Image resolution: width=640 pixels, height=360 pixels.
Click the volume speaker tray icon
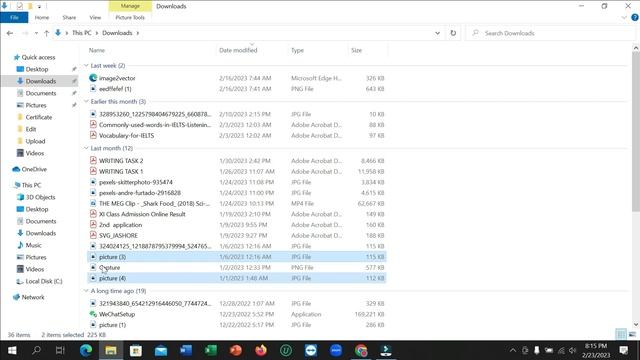[x=572, y=350]
